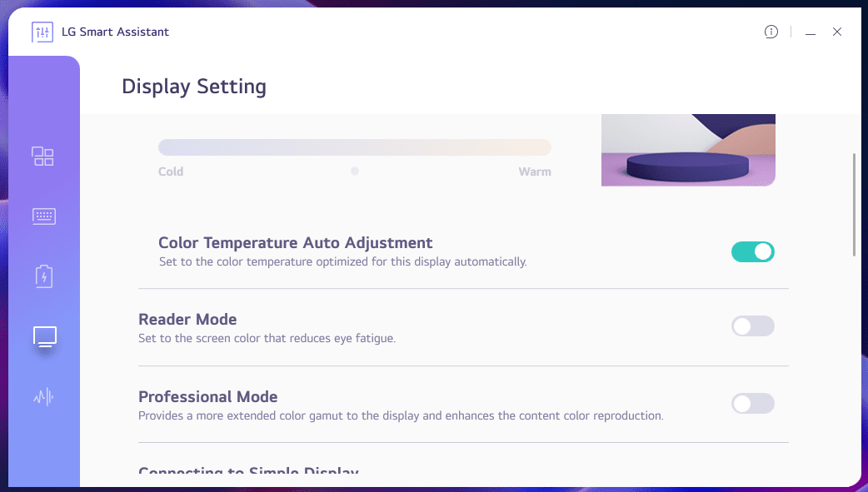Click the center dot under temperature slider
868x492 pixels.
tap(355, 171)
